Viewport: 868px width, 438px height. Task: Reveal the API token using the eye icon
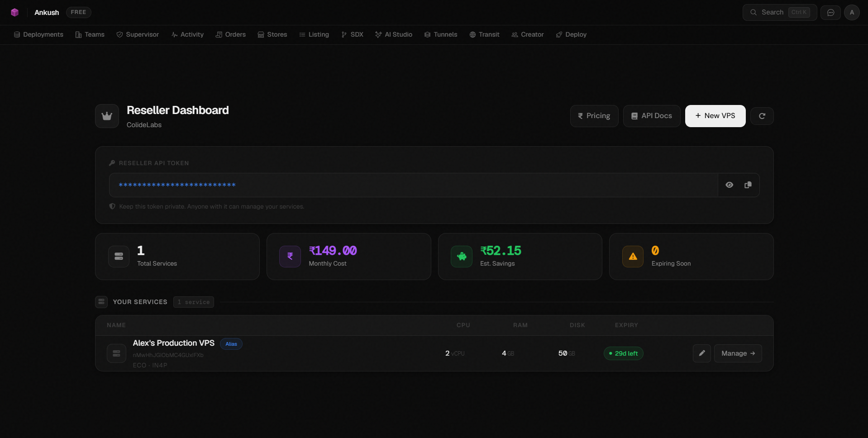pos(729,185)
